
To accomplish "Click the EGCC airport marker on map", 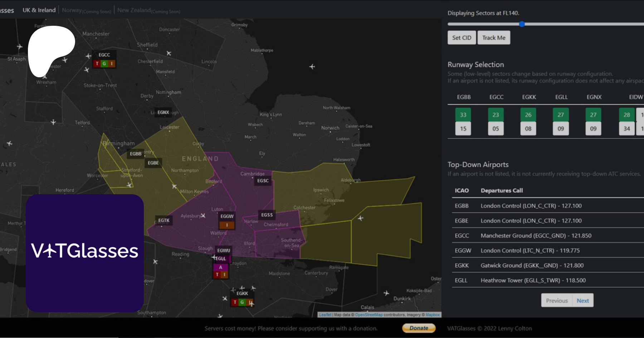I will tap(104, 55).
